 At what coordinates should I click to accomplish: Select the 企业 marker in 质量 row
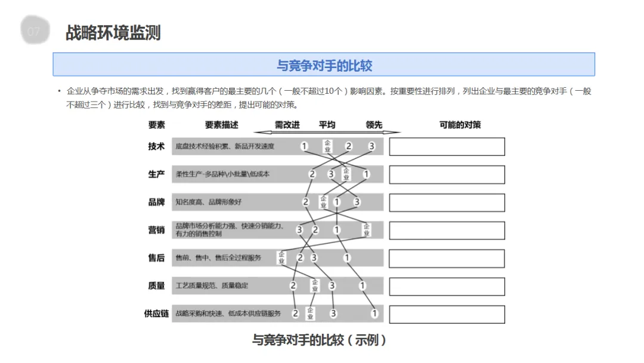315,286
